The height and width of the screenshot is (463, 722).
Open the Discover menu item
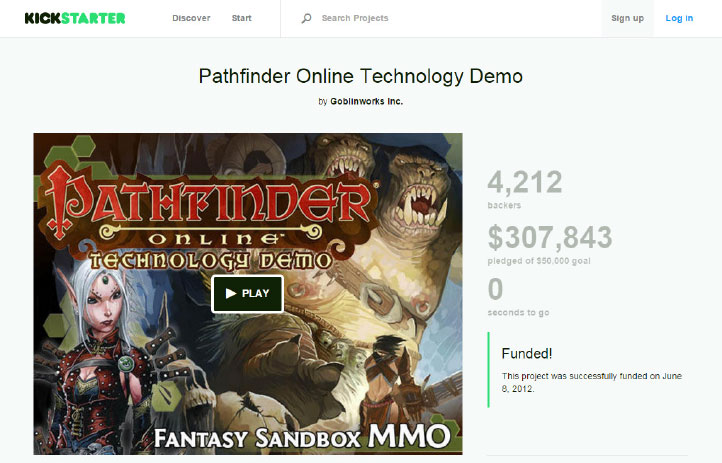tap(191, 18)
